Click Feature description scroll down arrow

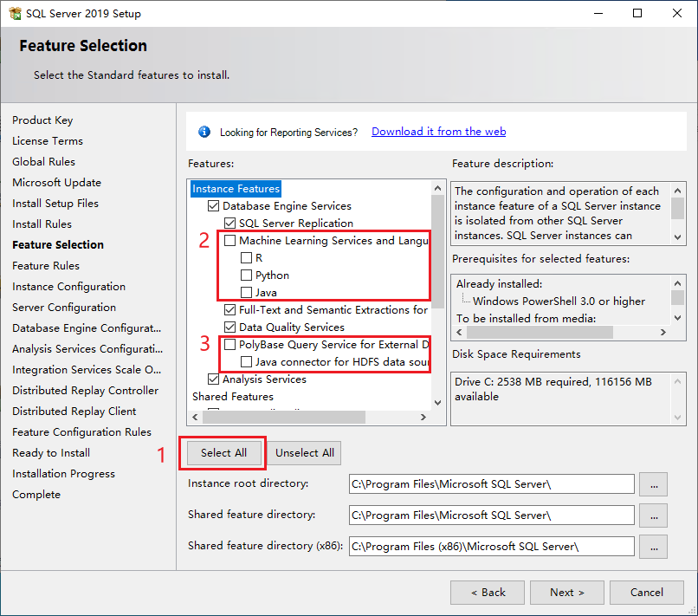tap(677, 237)
